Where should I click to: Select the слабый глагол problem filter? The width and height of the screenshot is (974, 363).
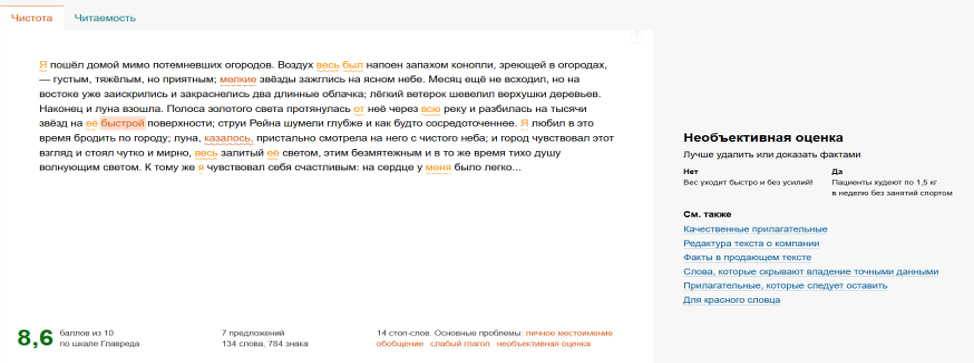pos(460,344)
